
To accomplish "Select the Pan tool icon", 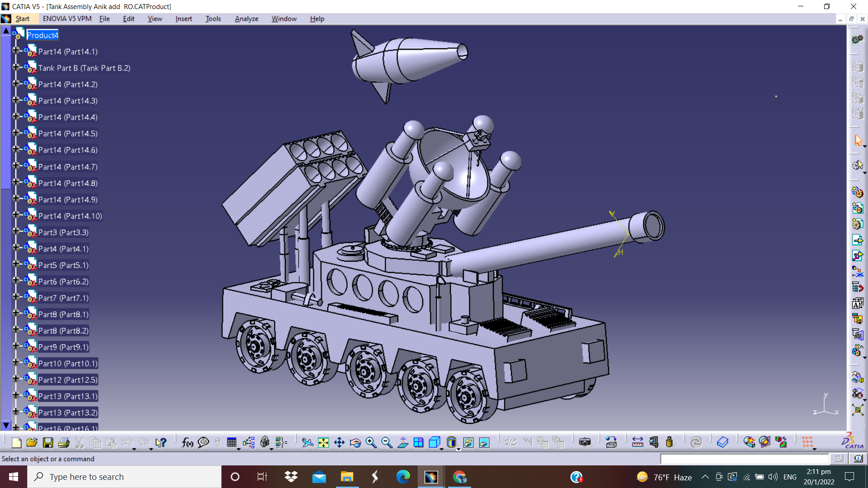I will 340,442.
